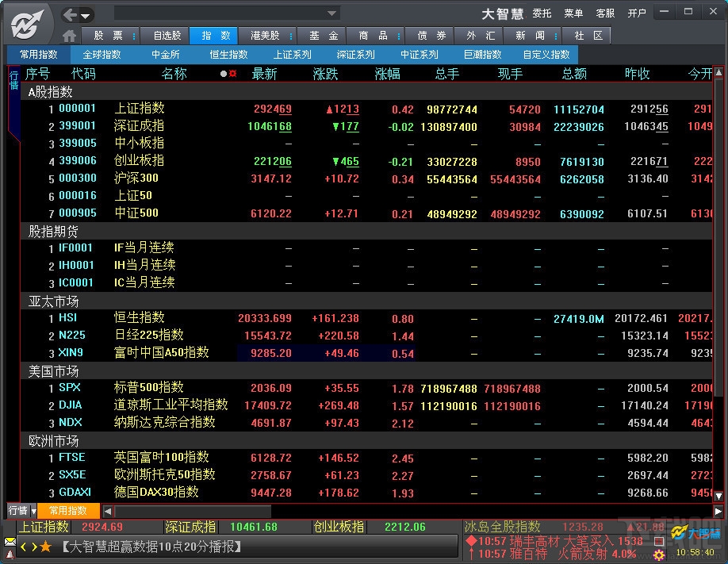The height and width of the screenshot is (564, 728).
Task: Click the white dot marker in header
Action: [224, 74]
